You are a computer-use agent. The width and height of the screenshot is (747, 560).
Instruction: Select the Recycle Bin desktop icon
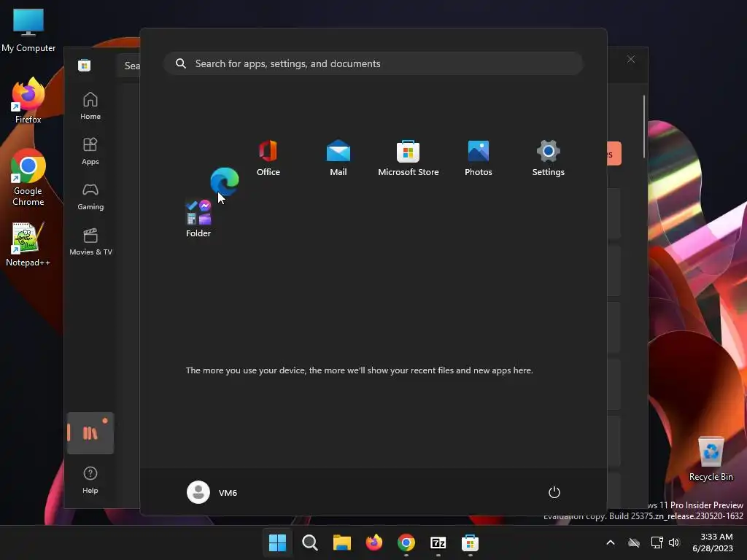711,459
